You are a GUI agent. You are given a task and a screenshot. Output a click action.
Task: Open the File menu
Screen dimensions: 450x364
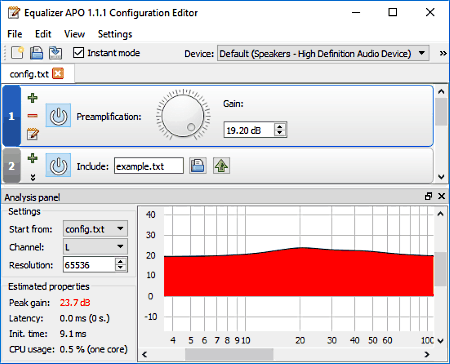pos(15,34)
